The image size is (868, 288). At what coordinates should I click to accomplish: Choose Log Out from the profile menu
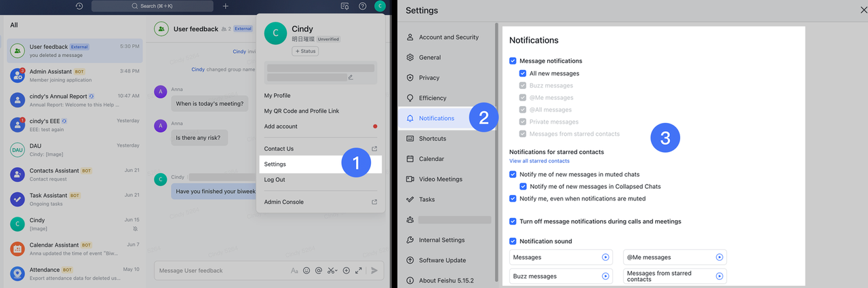pos(275,180)
